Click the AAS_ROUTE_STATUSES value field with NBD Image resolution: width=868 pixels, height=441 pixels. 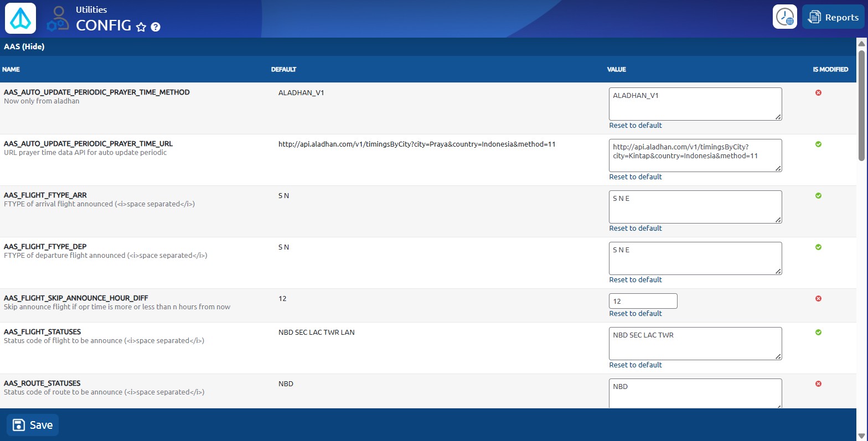click(695, 392)
